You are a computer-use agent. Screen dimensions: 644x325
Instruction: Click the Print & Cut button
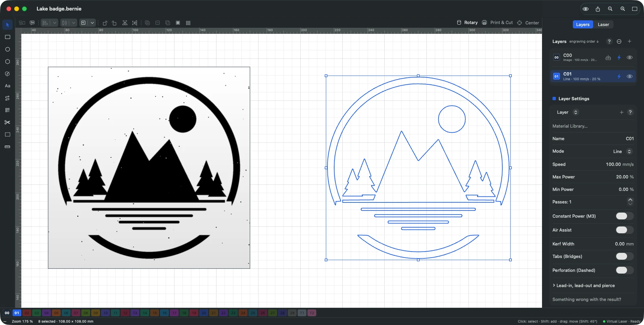(x=497, y=23)
